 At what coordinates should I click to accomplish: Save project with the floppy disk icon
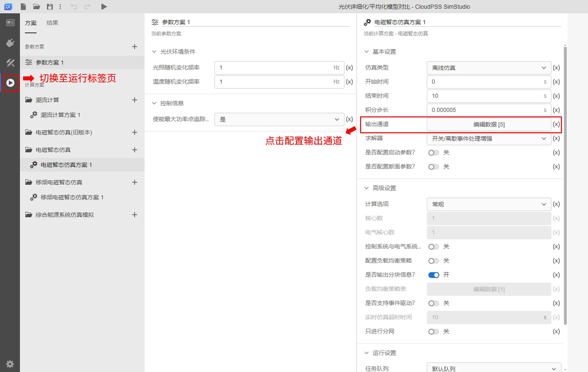click(x=50, y=7)
